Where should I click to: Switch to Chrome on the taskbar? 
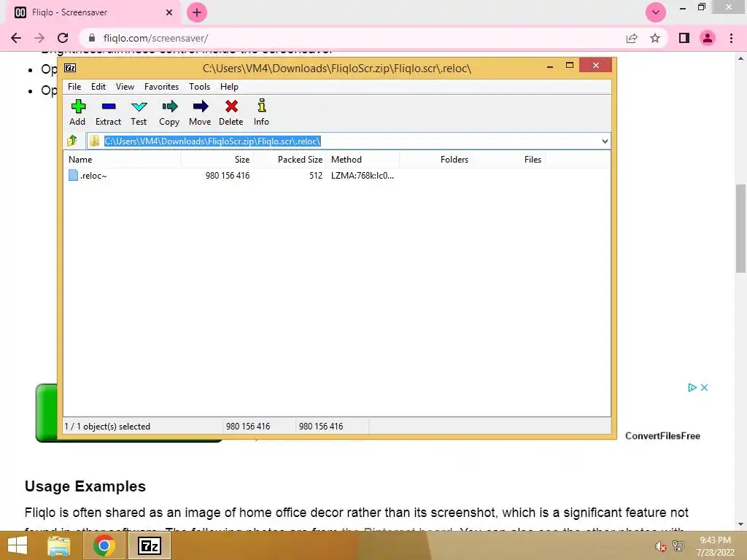coord(104,545)
